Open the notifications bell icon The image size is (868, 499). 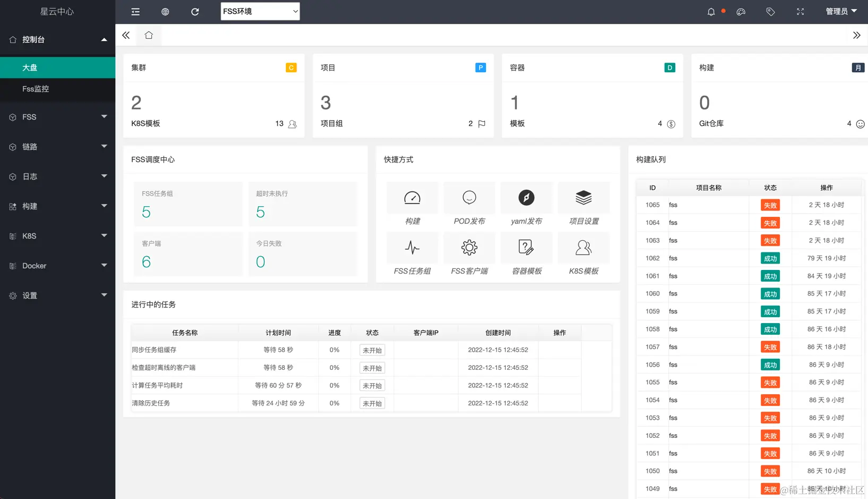pyautogui.click(x=711, y=12)
